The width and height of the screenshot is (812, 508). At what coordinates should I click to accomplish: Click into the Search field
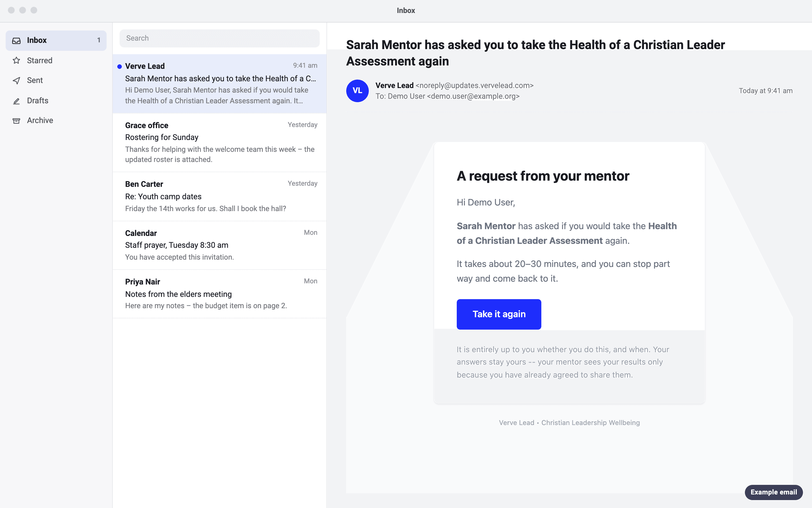pyautogui.click(x=219, y=38)
